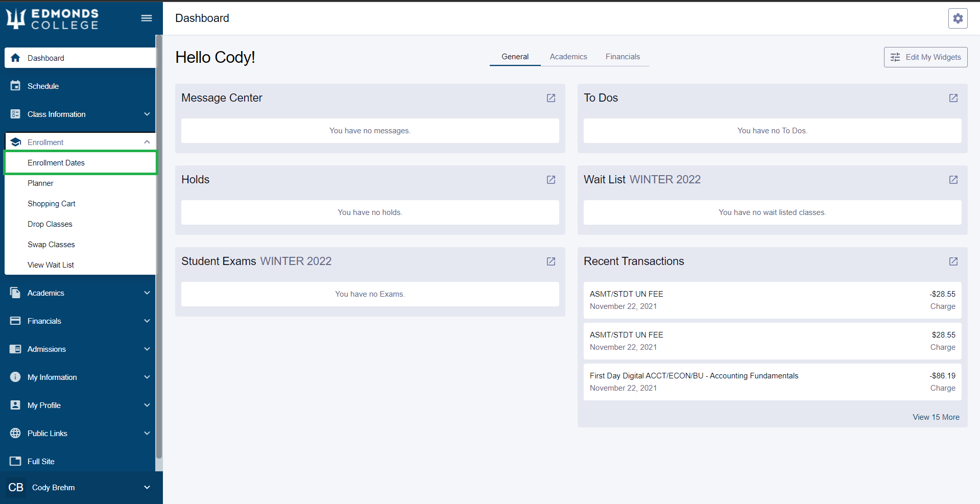Collapse the Enrollment section chevron

tap(147, 142)
